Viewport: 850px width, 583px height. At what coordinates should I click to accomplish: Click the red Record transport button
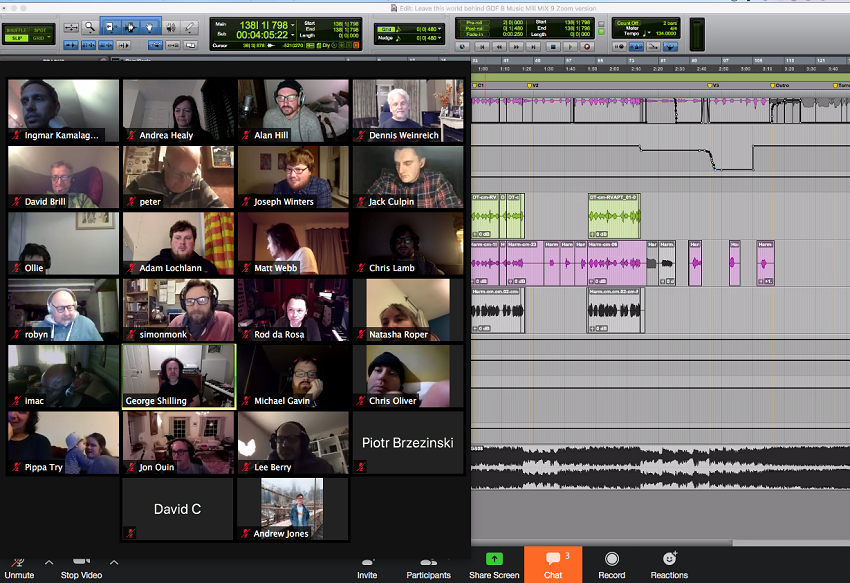point(587,47)
